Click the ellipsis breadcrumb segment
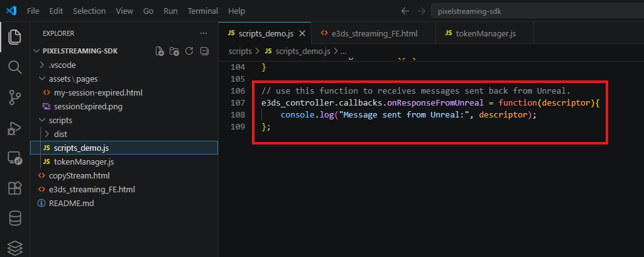This screenshot has width=644, height=257. [344, 52]
